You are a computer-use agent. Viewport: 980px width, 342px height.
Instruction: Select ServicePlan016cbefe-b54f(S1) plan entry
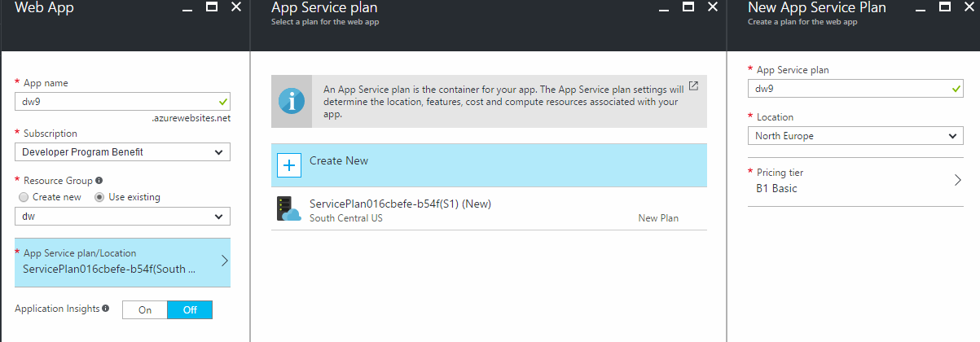click(489, 209)
